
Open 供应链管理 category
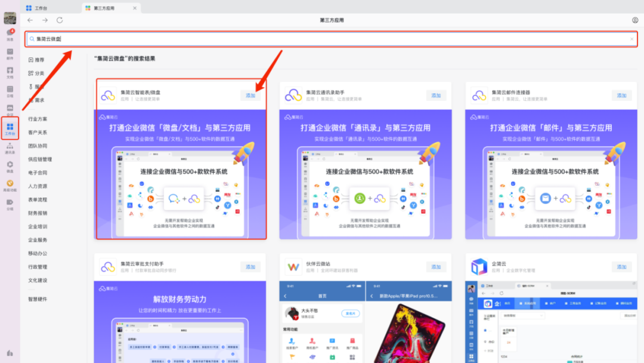(x=41, y=159)
